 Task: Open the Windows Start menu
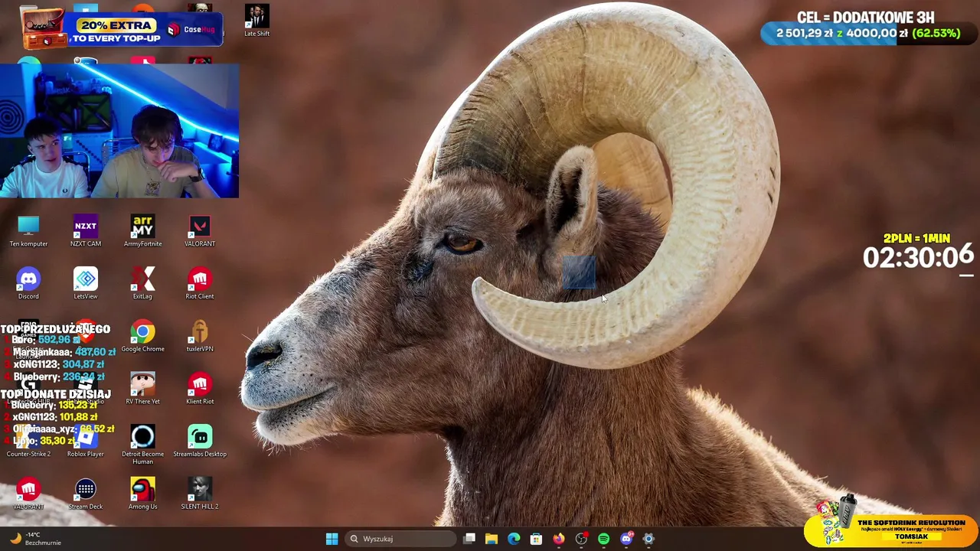[332, 539]
